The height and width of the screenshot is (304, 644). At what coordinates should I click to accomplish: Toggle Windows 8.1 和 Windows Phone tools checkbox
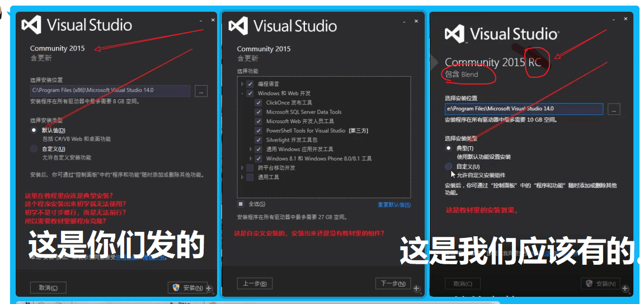pos(258,158)
